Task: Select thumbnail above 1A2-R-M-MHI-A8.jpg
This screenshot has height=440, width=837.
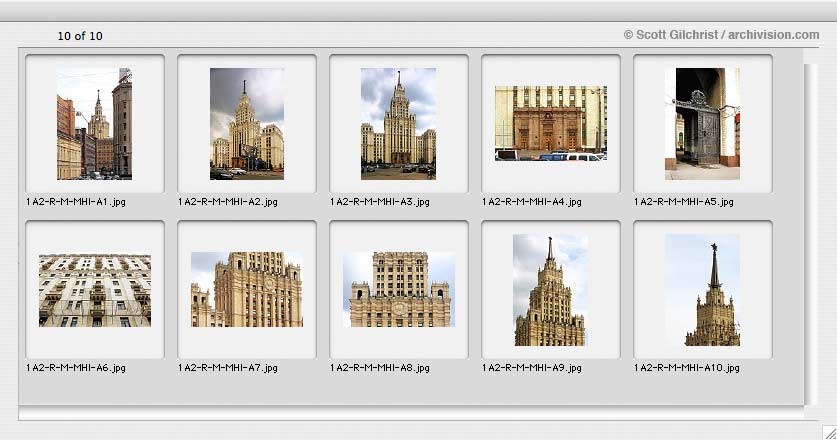Action: (399, 289)
